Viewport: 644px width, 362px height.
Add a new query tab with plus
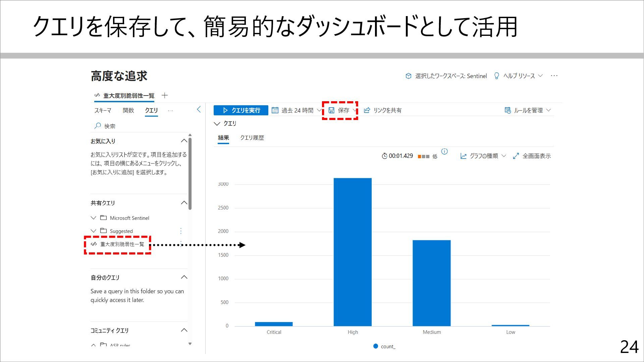(x=164, y=96)
